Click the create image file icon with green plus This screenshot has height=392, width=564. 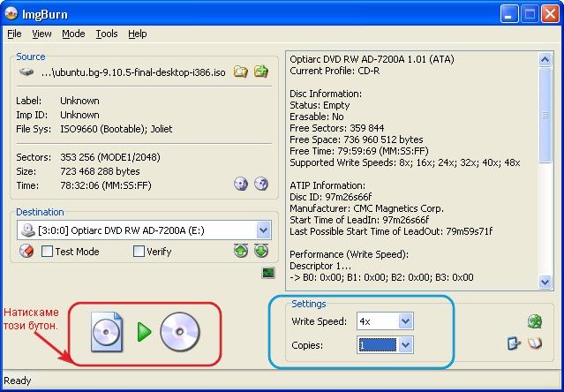point(261,72)
